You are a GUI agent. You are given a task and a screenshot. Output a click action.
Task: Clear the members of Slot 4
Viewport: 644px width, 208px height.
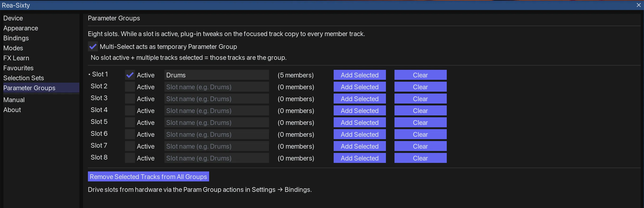(x=420, y=111)
